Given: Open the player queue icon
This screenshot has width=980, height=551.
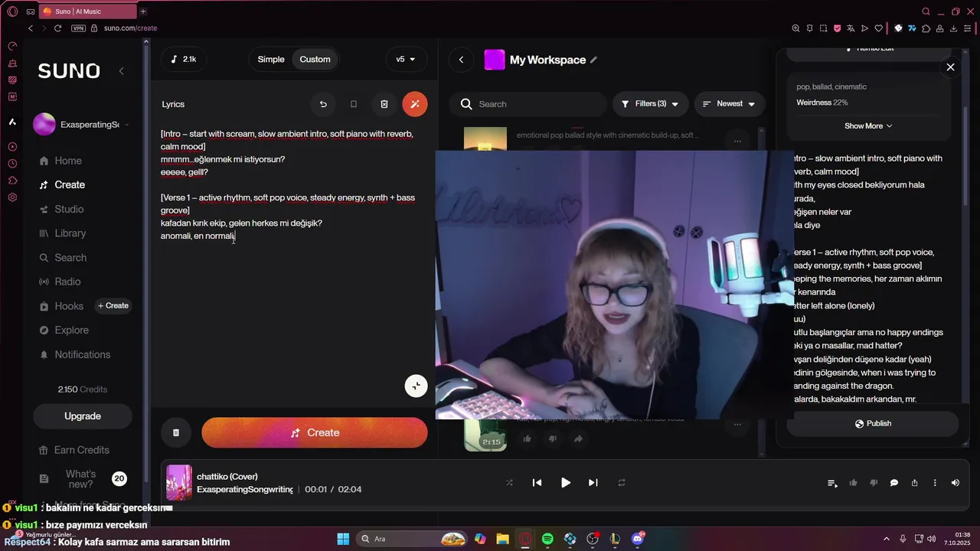Looking at the screenshot, I should [832, 483].
